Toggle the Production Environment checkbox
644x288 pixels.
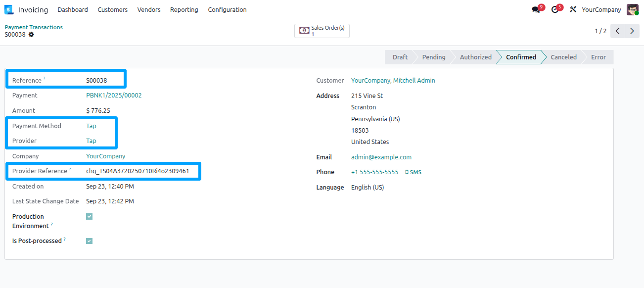[89, 216]
